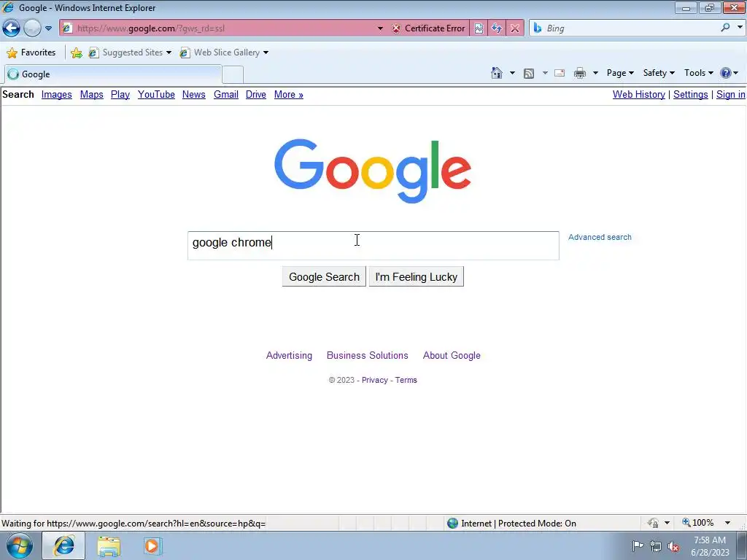Expand the address bar autocomplete dropdown
The width and height of the screenshot is (747, 560).
[x=380, y=28]
